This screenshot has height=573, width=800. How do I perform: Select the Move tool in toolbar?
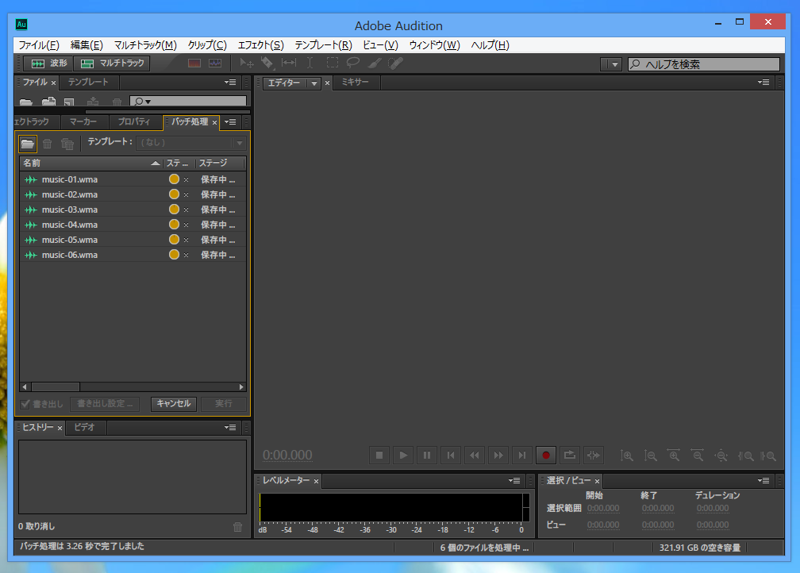[x=246, y=63]
